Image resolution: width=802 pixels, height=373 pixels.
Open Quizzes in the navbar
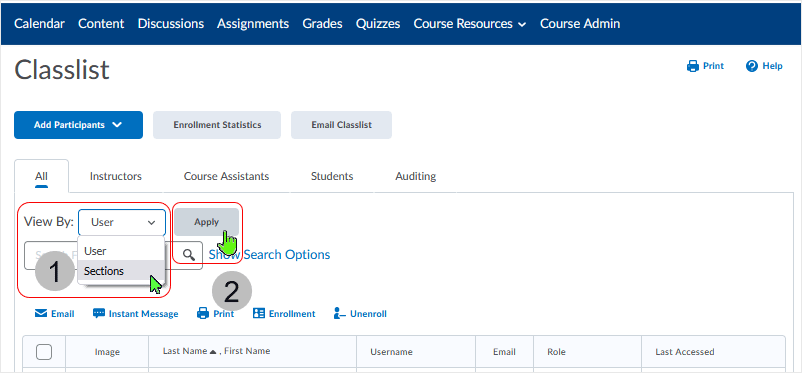click(378, 24)
